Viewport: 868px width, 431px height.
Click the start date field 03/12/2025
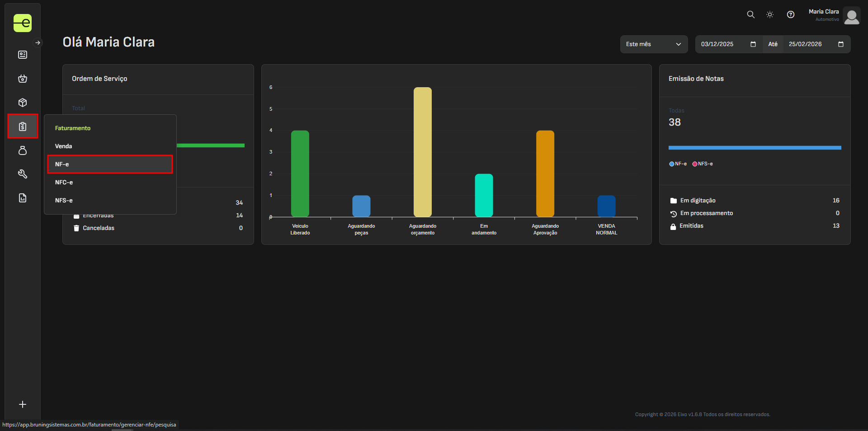click(x=723, y=44)
